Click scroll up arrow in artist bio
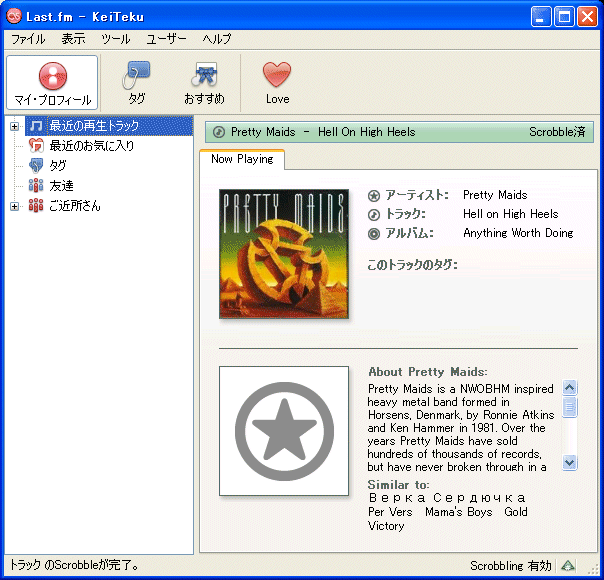Image resolution: width=604 pixels, height=580 pixels. (570, 387)
